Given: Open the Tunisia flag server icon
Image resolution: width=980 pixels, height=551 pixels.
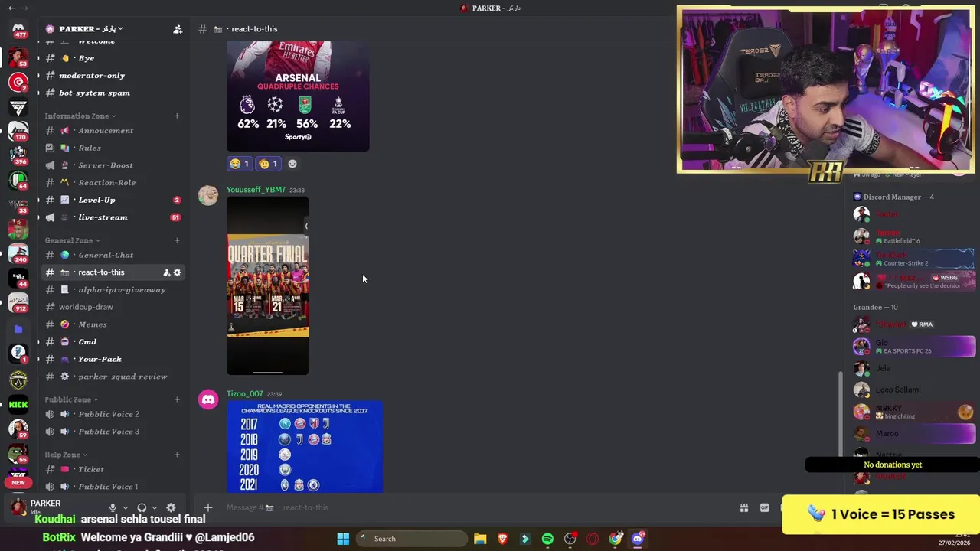Looking at the screenshot, I should point(18,82).
